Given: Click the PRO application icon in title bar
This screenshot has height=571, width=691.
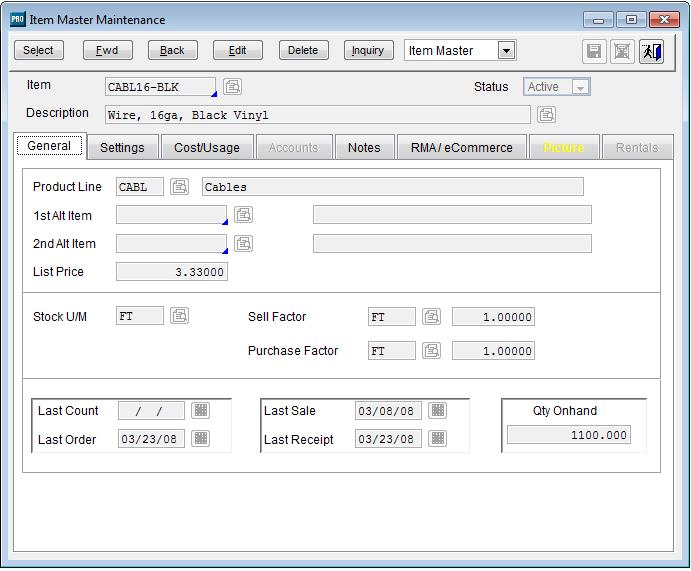Looking at the screenshot, I should [x=18, y=19].
